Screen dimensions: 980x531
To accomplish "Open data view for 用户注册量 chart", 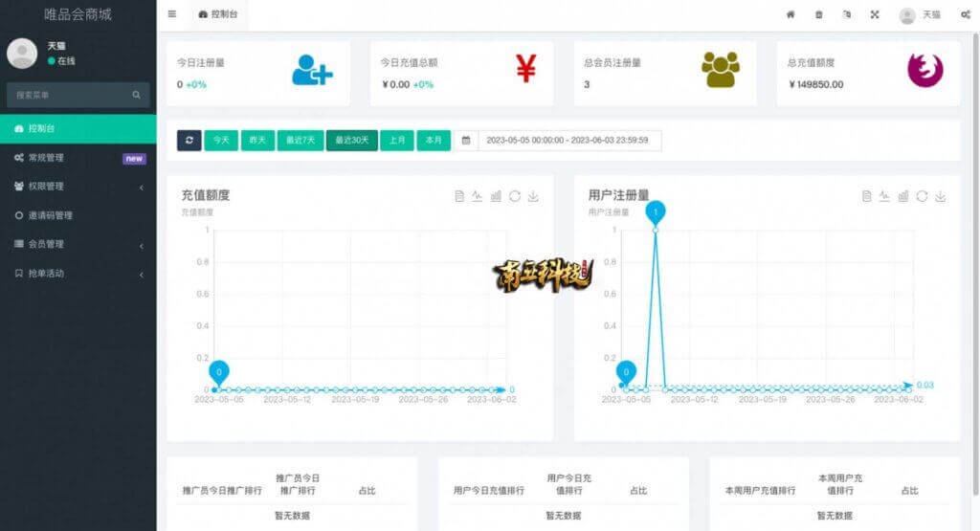I will tap(866, 196).
